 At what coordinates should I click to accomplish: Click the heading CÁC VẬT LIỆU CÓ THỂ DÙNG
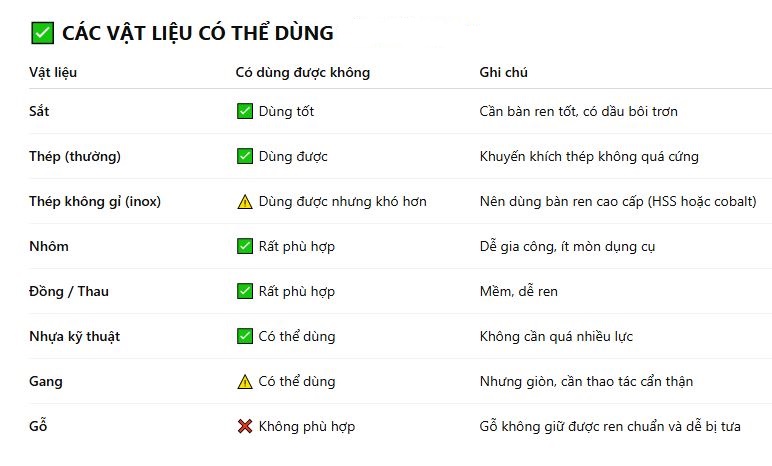tap(198, 33)
